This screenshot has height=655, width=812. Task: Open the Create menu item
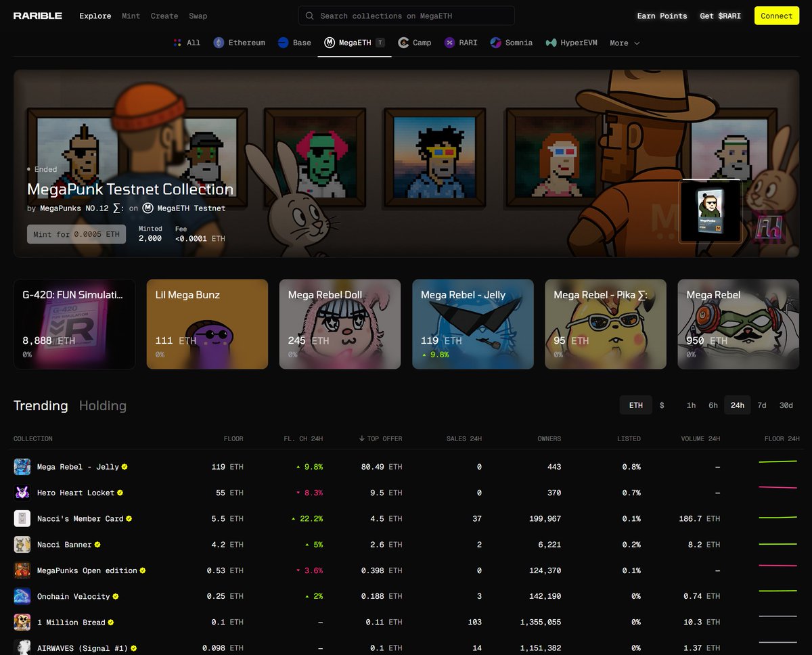[164, 16]
